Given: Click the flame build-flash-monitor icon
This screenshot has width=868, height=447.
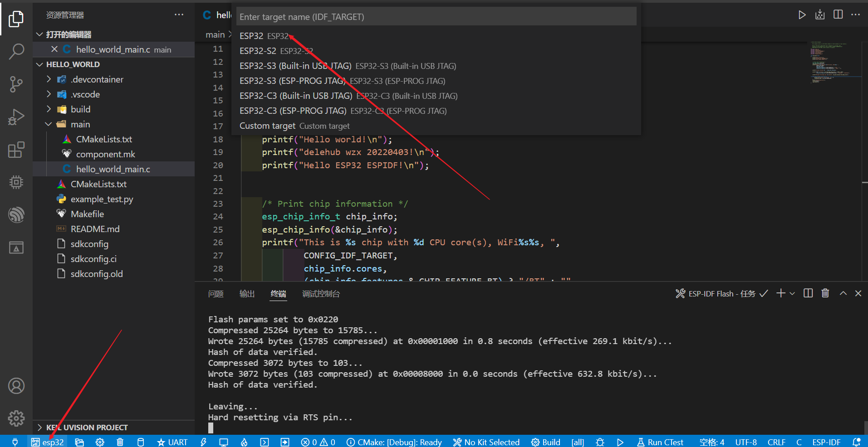Looking at the screenshot, I should click(244, 442).
